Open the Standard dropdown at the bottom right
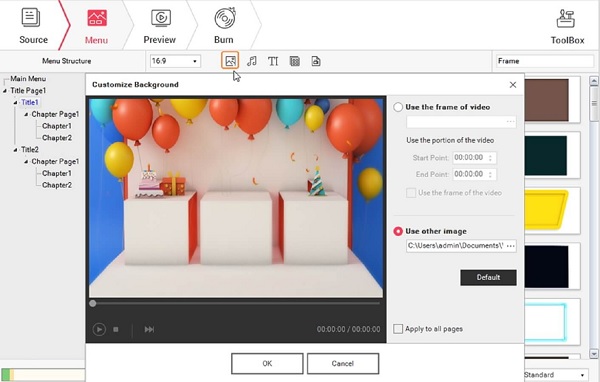 [x=555, y=375]
